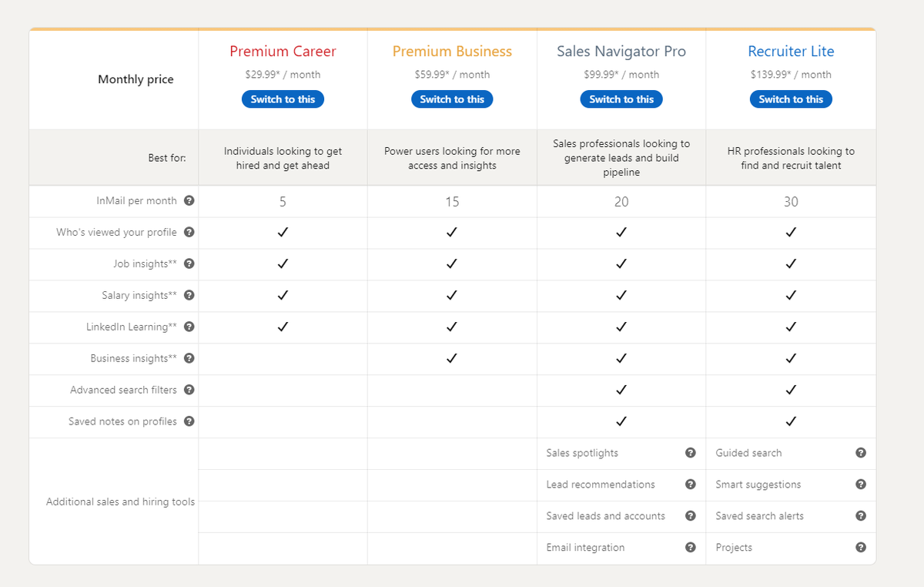Screen dimensions: 924x587
Task: Click 'Individuals looking to get hired' description
Action: [x=283, y=158]
